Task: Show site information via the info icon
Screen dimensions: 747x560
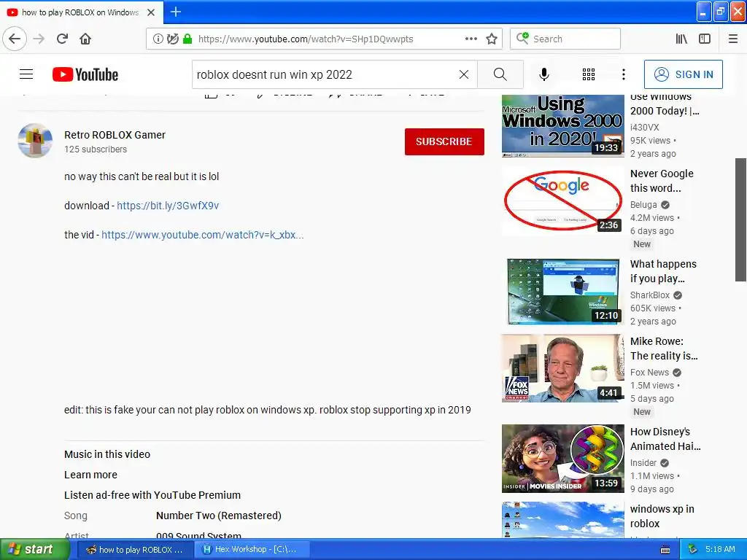Action: pos(158,39)
